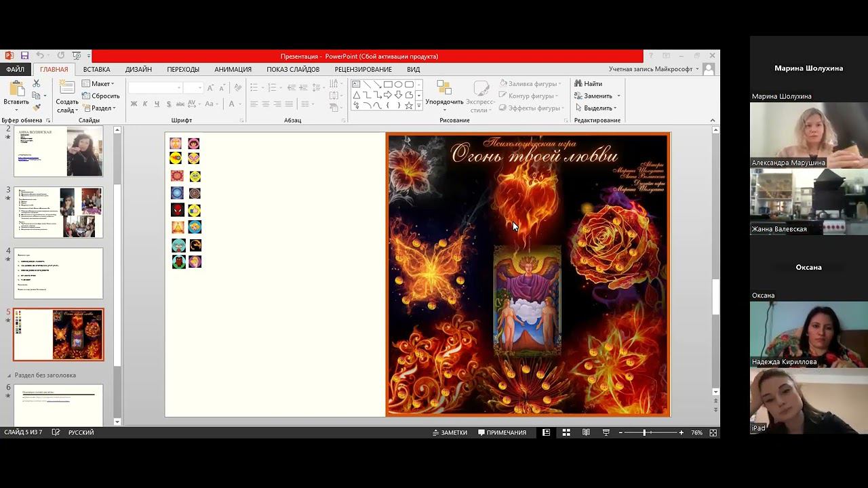Toggle strikethrough (abc) formatting

pos(180,104)
